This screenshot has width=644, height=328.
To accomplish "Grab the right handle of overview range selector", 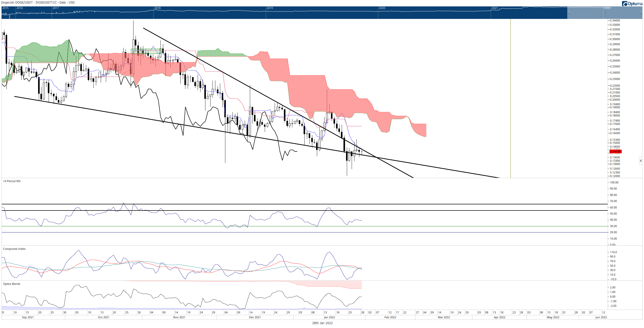I will click(641, 13).
